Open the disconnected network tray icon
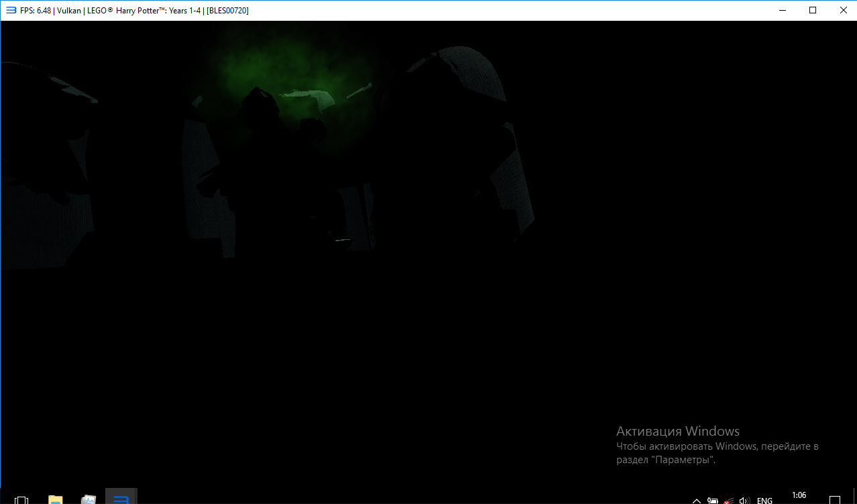857x504 pixels. (x=728, y=500)
